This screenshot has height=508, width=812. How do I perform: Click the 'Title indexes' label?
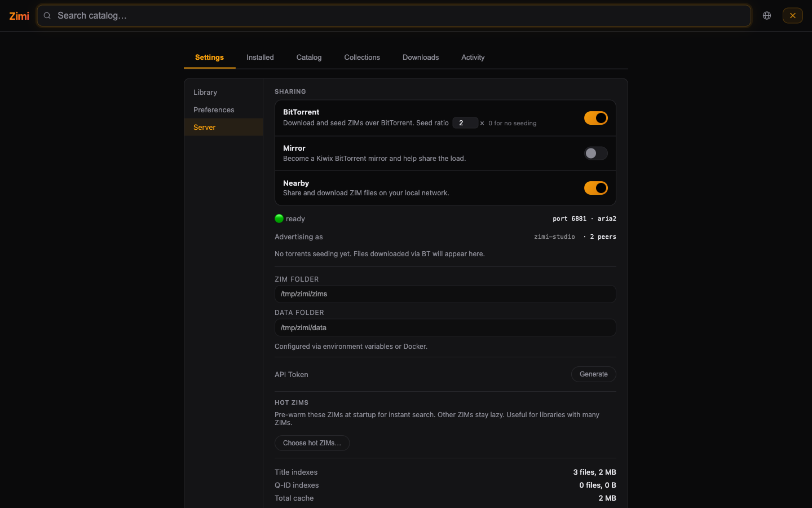pyautogui.click(x=296, y=472)
